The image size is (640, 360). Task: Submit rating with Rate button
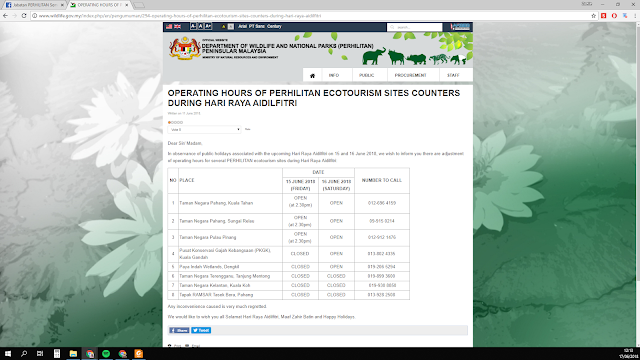point(247,129)
